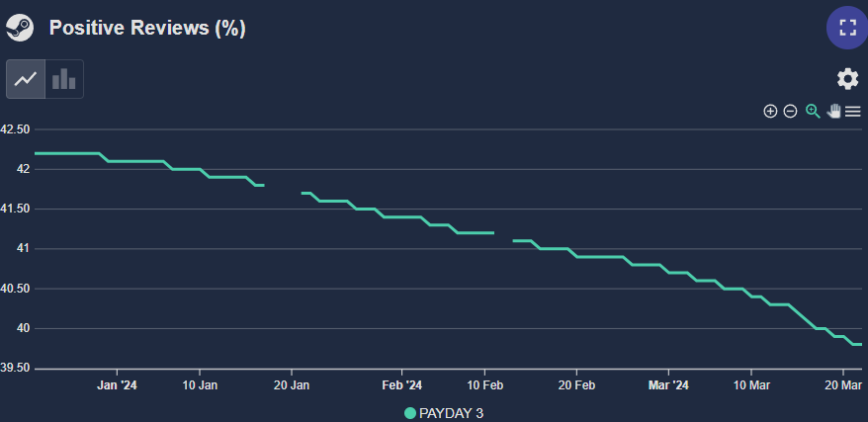
Task: Click the 10 Feb axis label
Action: point(484,385)
